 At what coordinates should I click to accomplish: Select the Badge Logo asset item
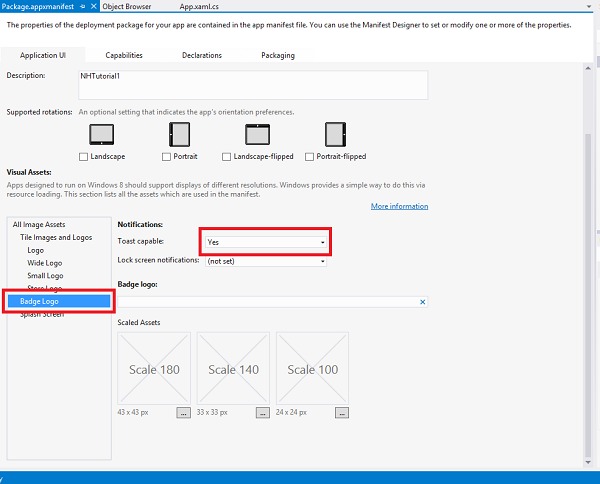coord(59,301)
